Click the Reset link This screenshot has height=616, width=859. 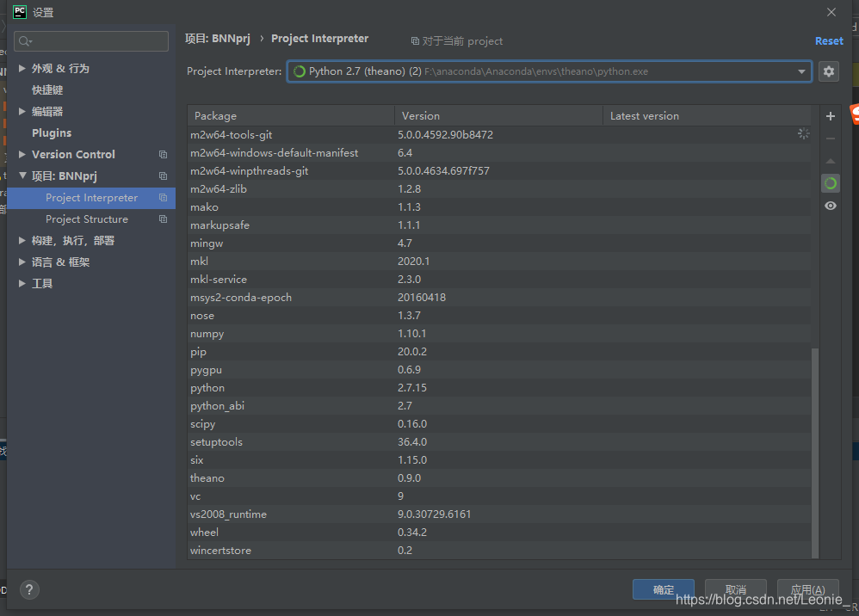(x=829, y=41)
